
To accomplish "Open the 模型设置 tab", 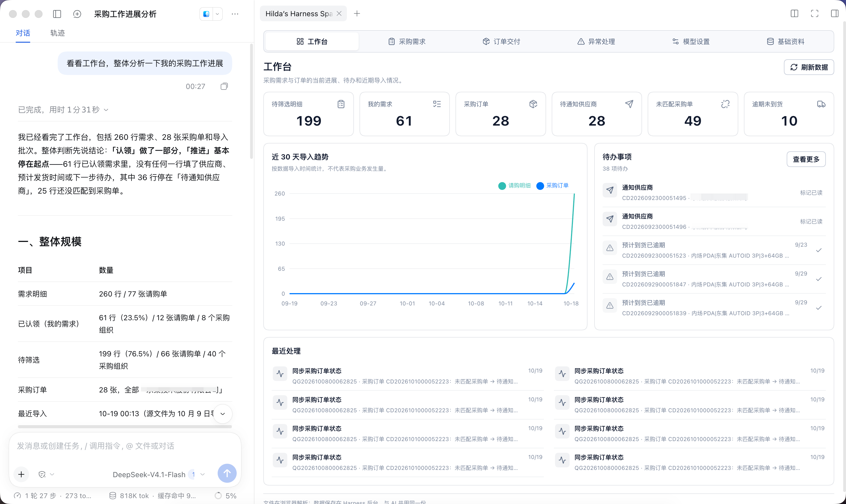I will [691, 41].
